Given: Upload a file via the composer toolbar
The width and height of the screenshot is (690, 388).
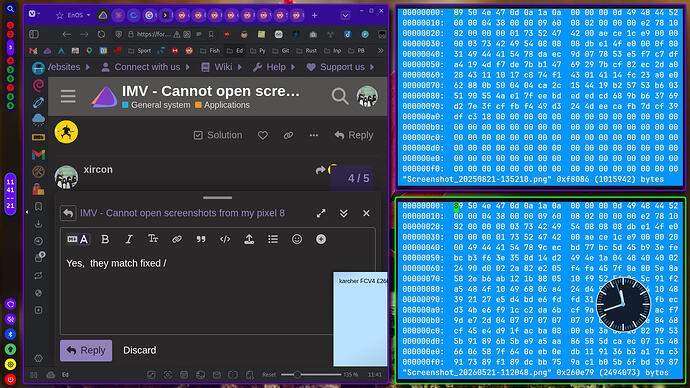Looking at the screenshot, I should pyautogui.click(x=249, y=239).
